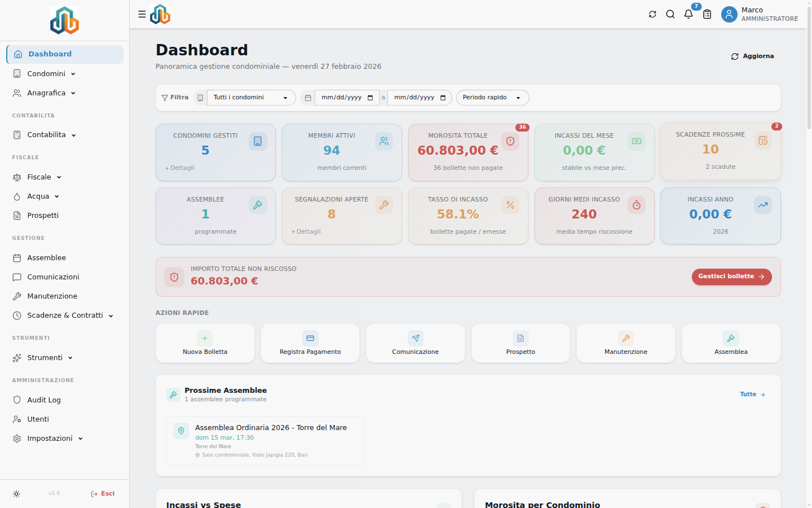Image resolution: width=812 pixels, height=508 pixels.
Task: Click the percent icon on Tasso di Incasso card
Action: [510, 205]
